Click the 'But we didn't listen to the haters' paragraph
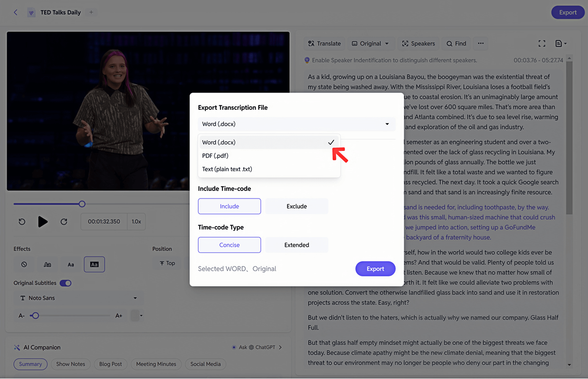This screenshot has height=379, width=588. pyautogui.click(x=433, y=322)
